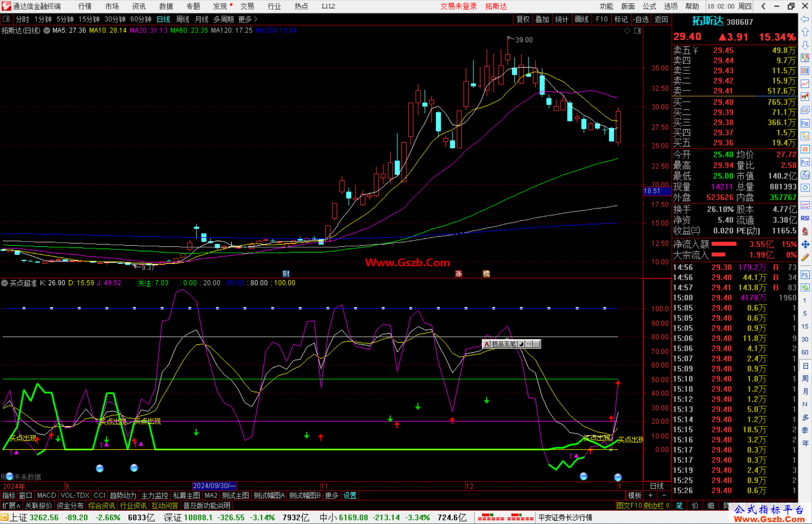Open the f(x) formula sidebar icon
The height and width of the screenshot is (524, 812).
tap(805, 175)
